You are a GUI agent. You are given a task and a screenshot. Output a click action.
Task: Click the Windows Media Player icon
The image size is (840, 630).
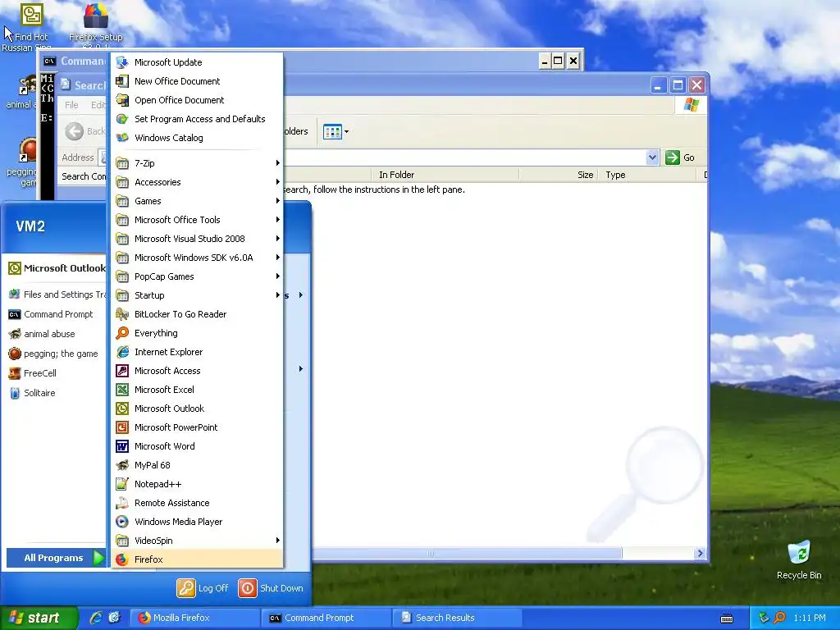(122, 521)
